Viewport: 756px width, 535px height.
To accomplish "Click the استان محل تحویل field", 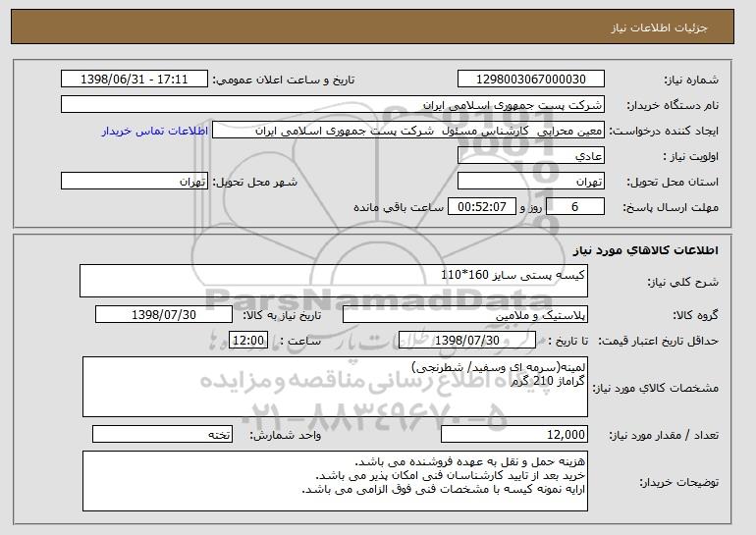I will [531, 182].
